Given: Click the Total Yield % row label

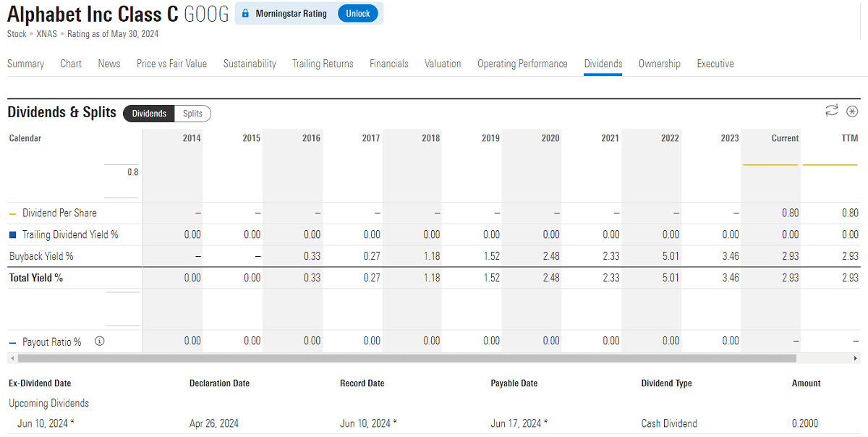Looking at the screenshot, I should (36, 278).
